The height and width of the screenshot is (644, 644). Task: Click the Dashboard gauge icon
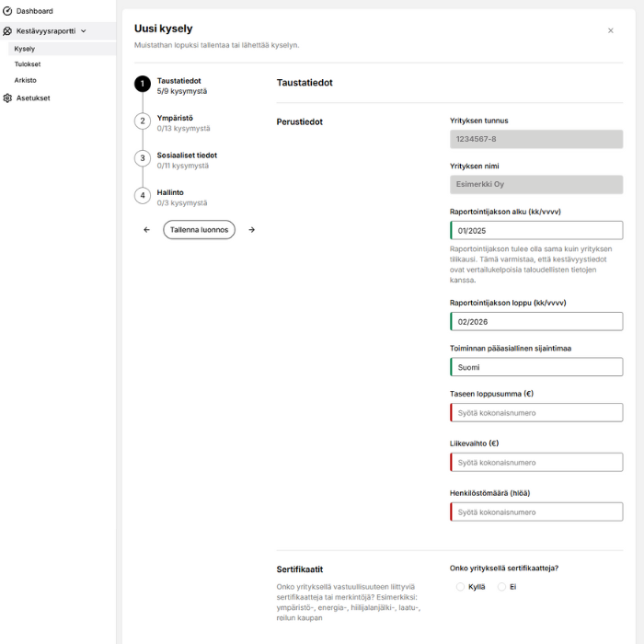8,11
